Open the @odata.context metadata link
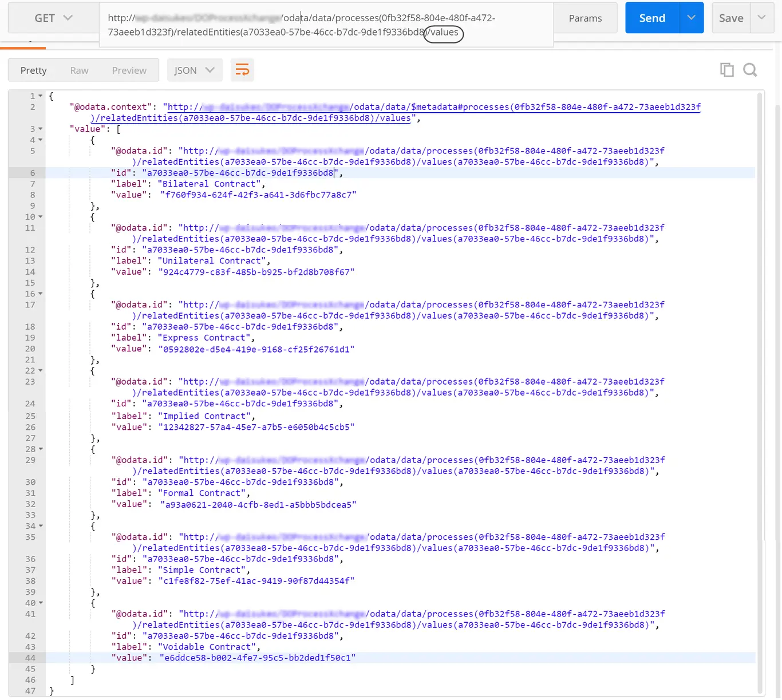Viewport: 782px width, 700px height. (x=396, y=112)
